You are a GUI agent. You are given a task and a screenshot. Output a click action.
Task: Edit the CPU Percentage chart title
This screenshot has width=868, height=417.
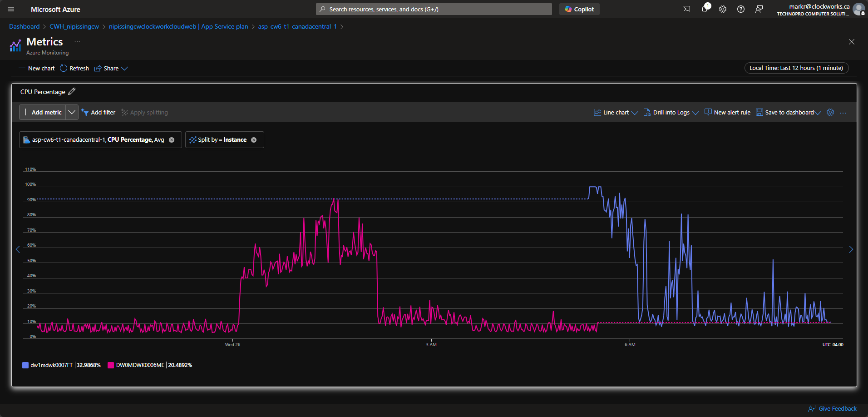72,91
